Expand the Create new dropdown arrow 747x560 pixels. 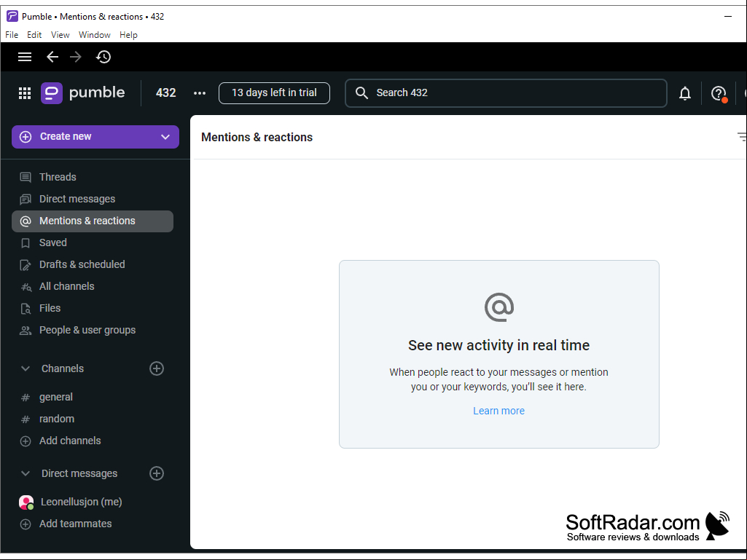tap(165, 137)
